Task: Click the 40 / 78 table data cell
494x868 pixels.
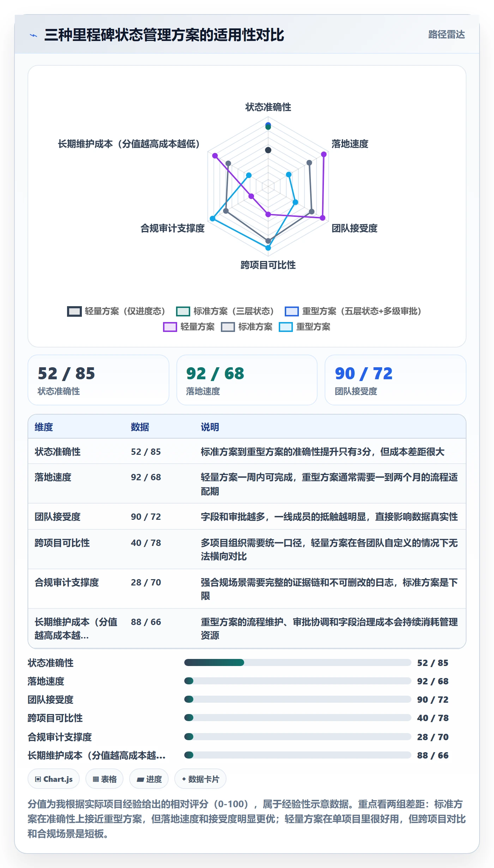Action: coord(146,543)
